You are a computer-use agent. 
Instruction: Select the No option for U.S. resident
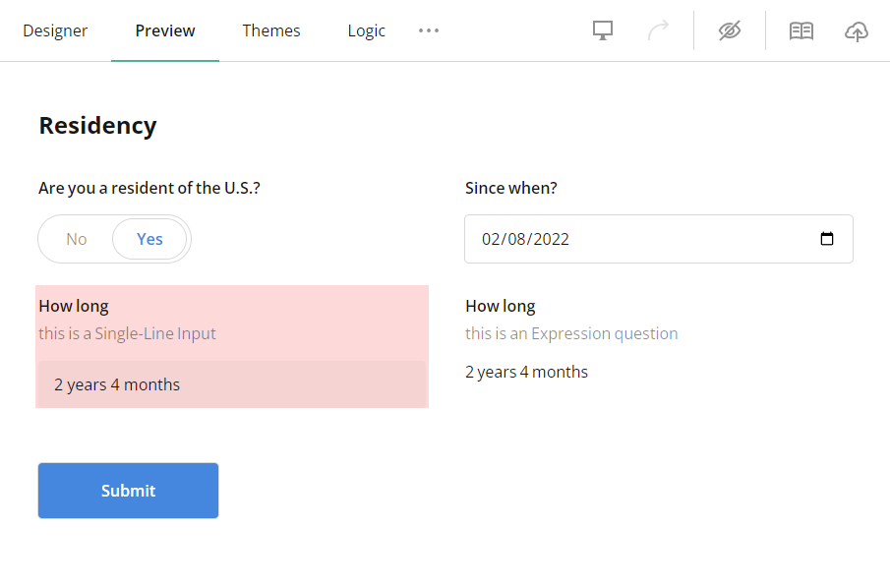pyautogui.click(x=77, y=239)
